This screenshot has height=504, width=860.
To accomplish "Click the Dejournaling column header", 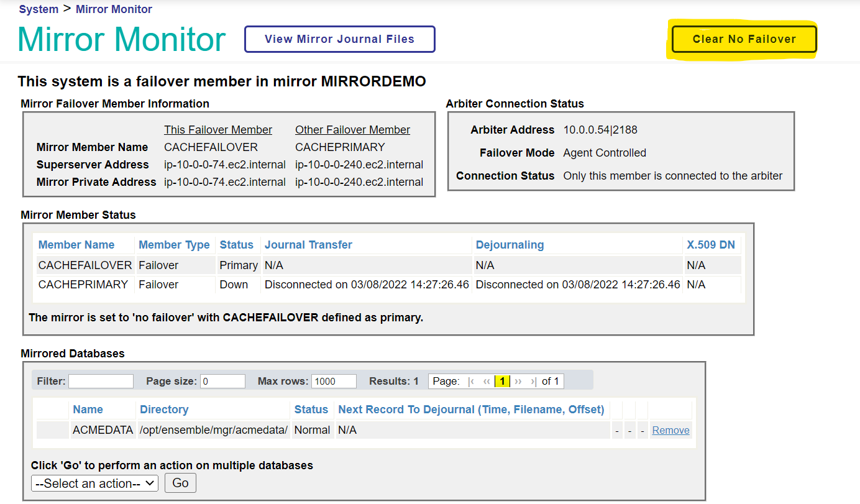I will click(x=510, y=245).
